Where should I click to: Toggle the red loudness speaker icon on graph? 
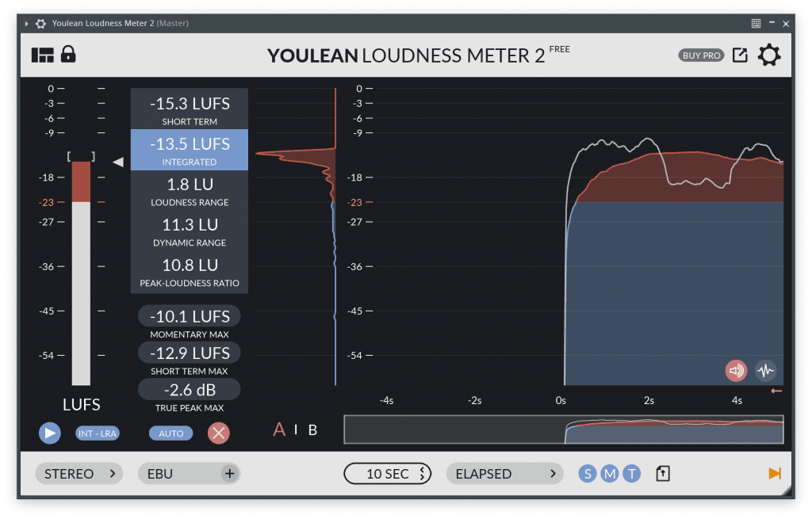tap(736, 371)
